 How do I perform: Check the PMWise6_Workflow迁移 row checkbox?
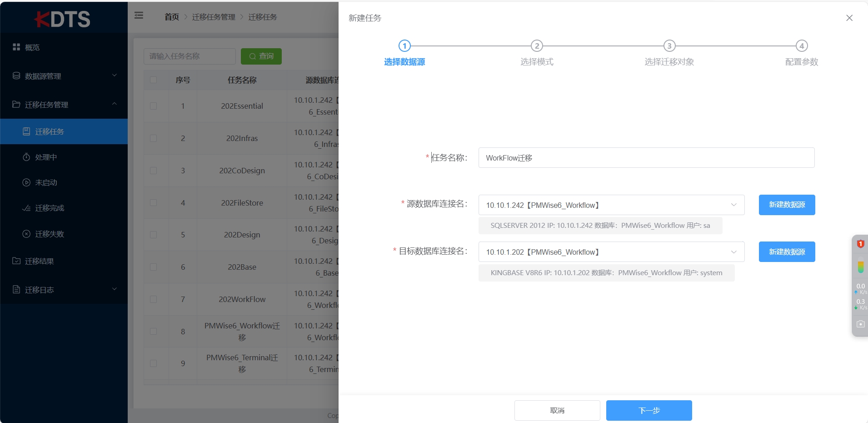click(154, 332)
